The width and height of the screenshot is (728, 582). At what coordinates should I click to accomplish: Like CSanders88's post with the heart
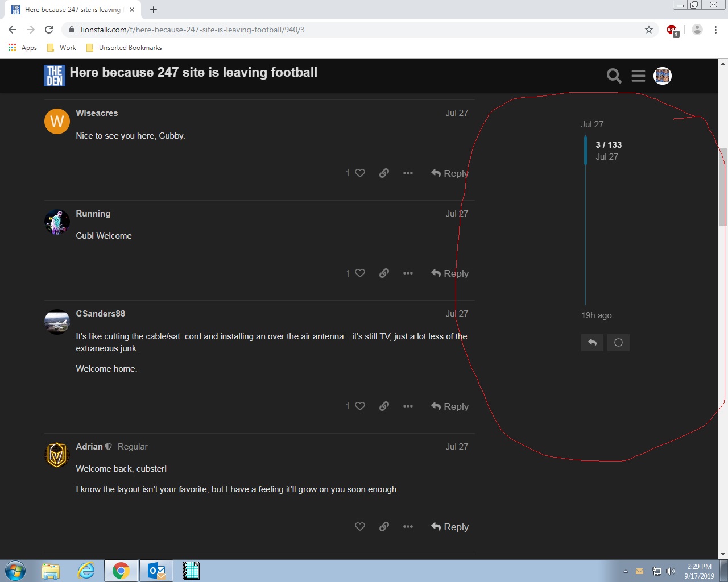click(x=359, y=406)
